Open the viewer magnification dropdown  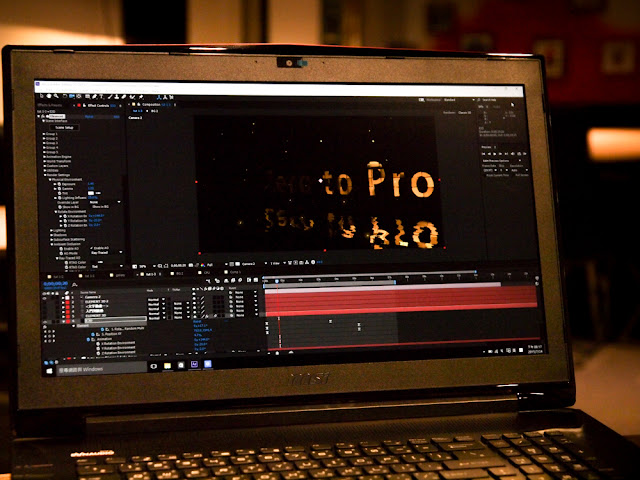click(147, 266)
